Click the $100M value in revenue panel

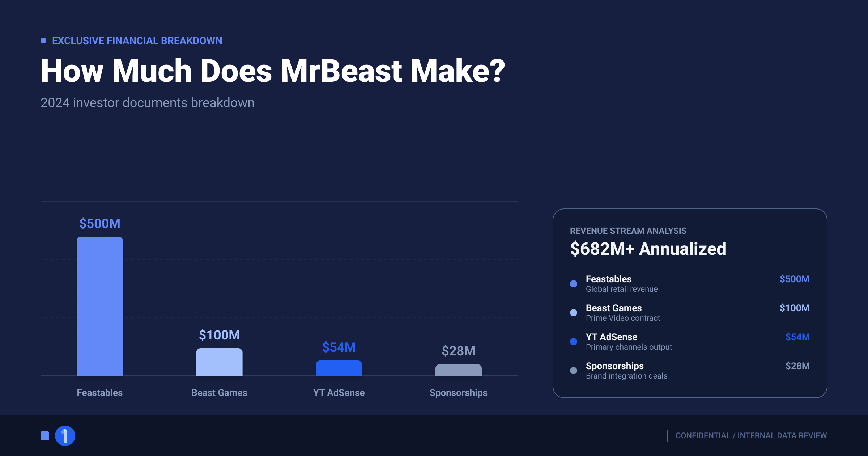[795, 308]
